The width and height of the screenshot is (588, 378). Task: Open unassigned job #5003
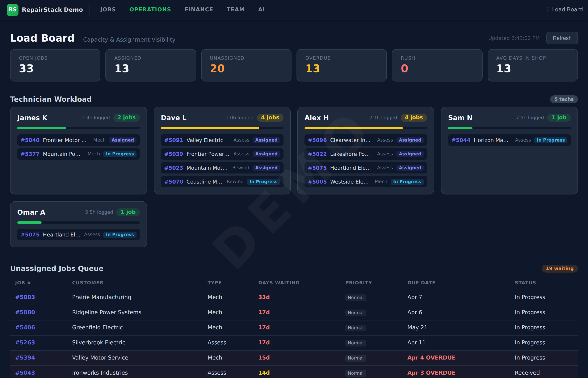point(25,297)
